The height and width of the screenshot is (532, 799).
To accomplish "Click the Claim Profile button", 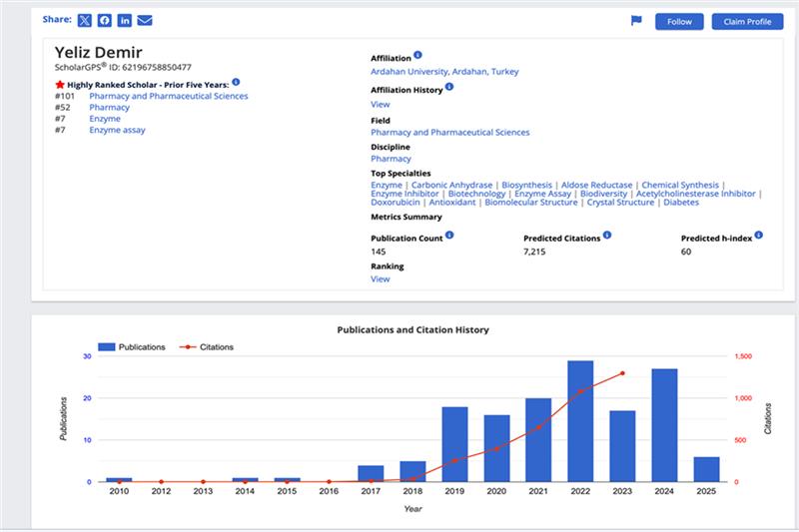I will pos(747,21).
